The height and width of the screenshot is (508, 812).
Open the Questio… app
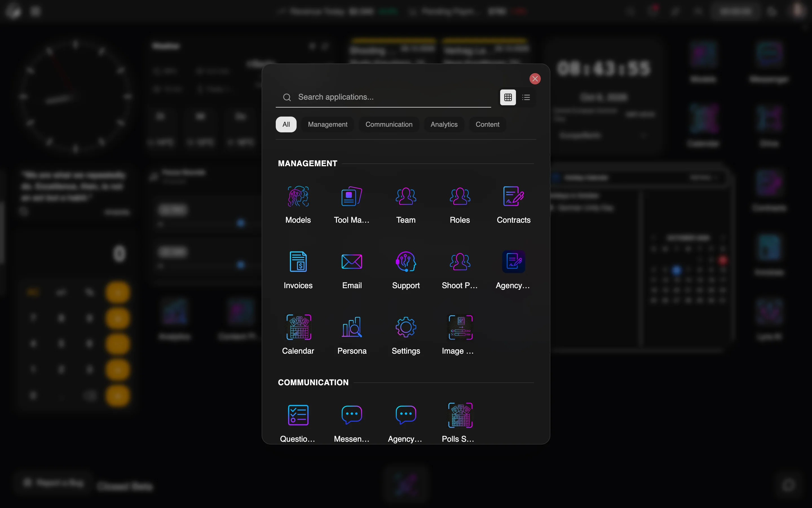(x=298, y=423)
